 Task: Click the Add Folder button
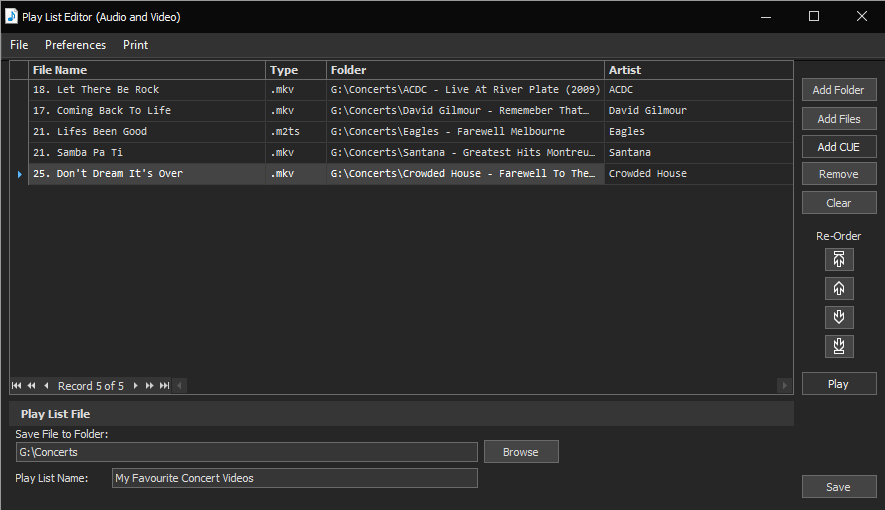point(838,90)
